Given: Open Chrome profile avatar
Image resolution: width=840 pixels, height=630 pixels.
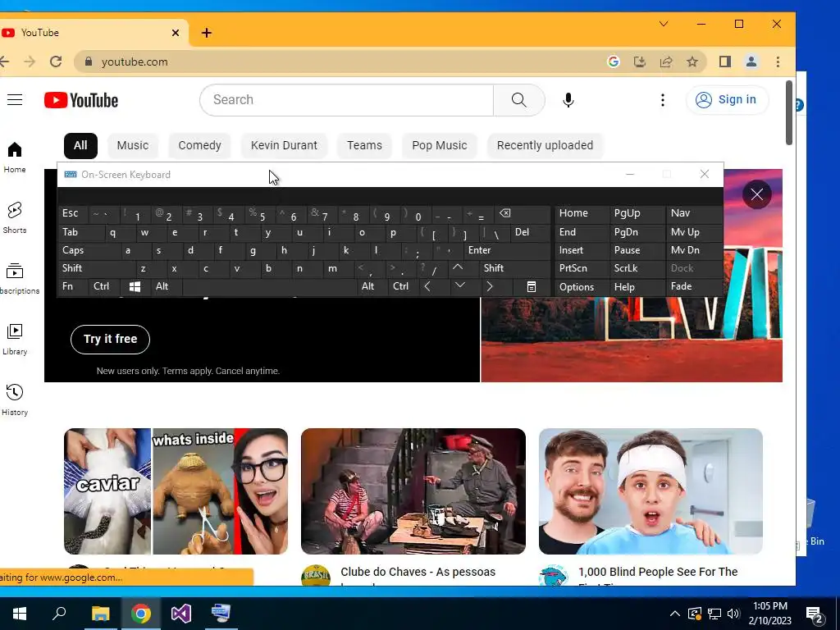Looking at the screenshot, I should pos(751,62).
